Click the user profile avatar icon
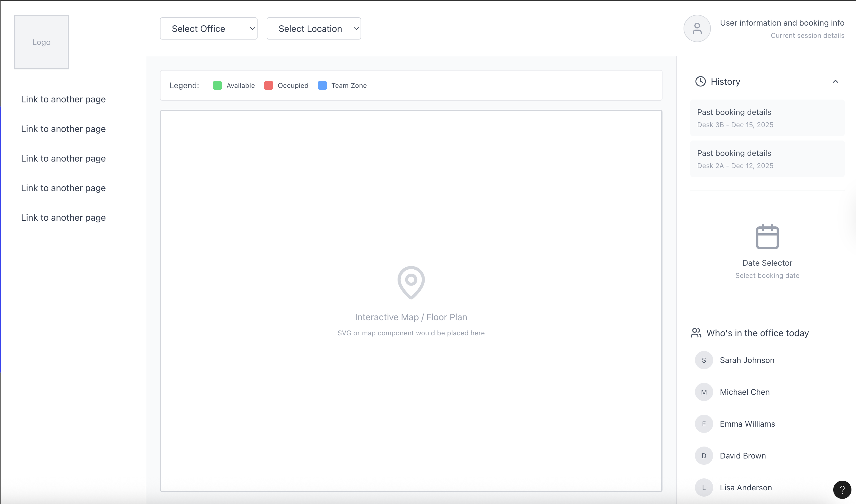 [x=697, y=28]
